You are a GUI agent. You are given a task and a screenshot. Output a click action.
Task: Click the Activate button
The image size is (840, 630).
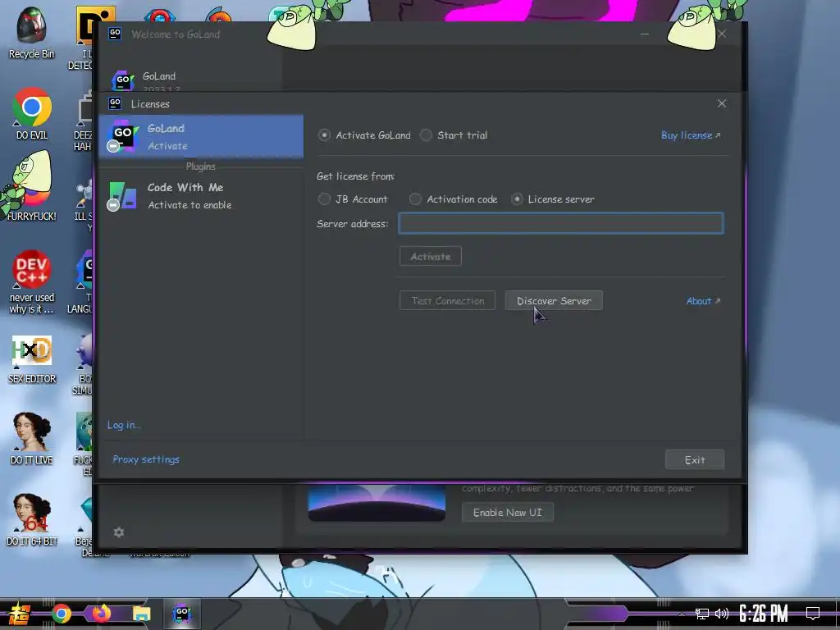point(430,257)
